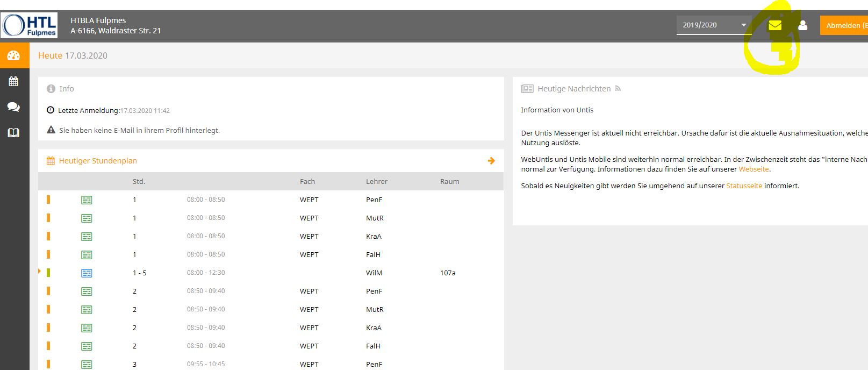Open the dashboard icon in the sidebar

coord(14,55)
